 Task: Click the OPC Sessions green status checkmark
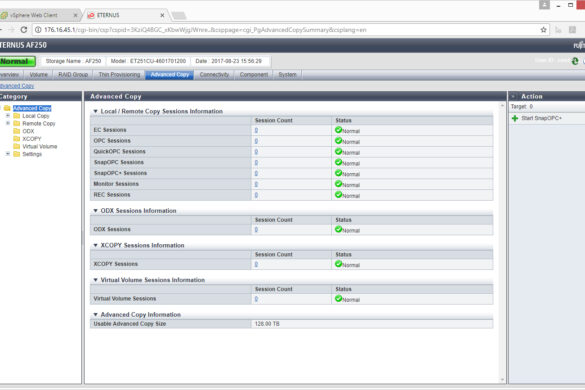coord(338,140)
